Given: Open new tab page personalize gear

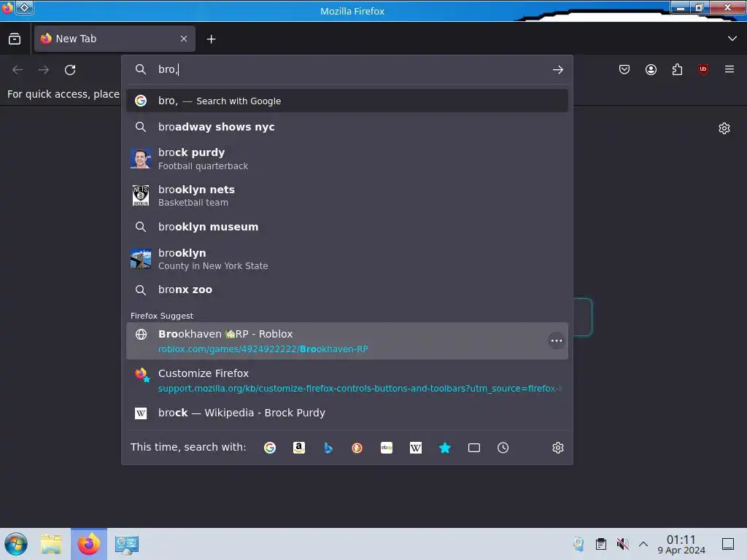Looking at the screenshot, I should click(724, 128).
